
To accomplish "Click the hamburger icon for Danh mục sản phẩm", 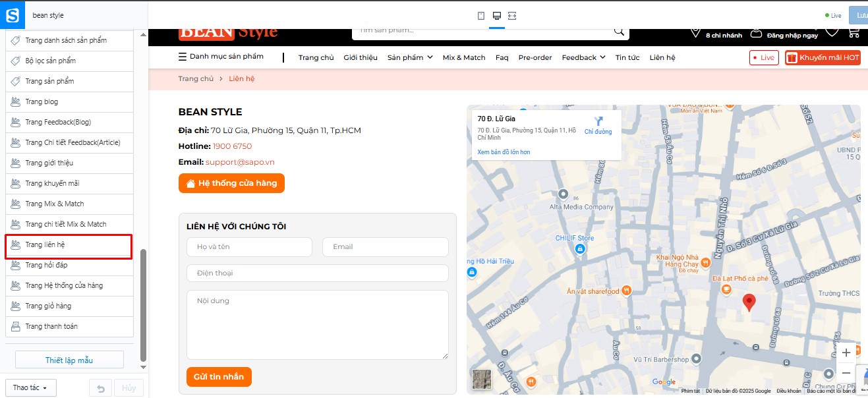I will click(183, 57).
